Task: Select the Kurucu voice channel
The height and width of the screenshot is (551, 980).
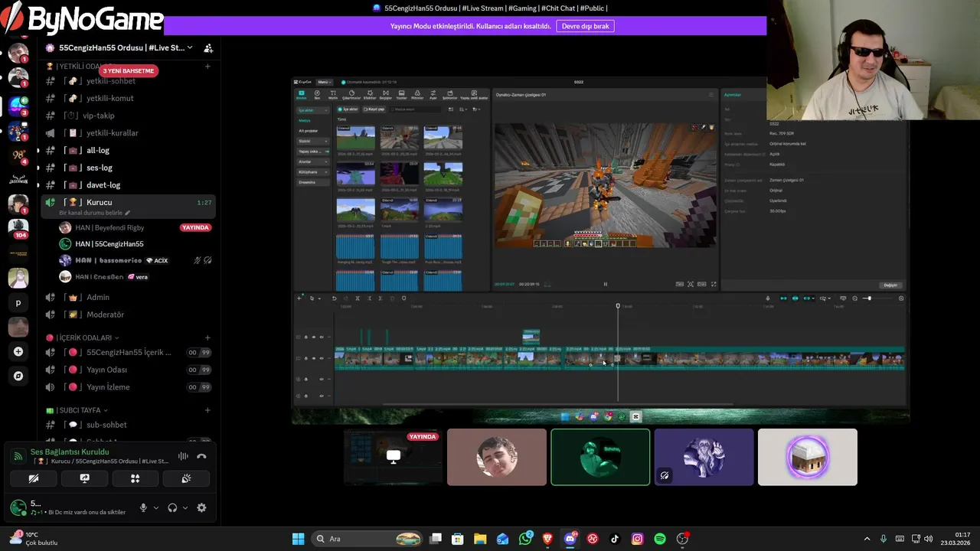Action: (x=129, y=202)
